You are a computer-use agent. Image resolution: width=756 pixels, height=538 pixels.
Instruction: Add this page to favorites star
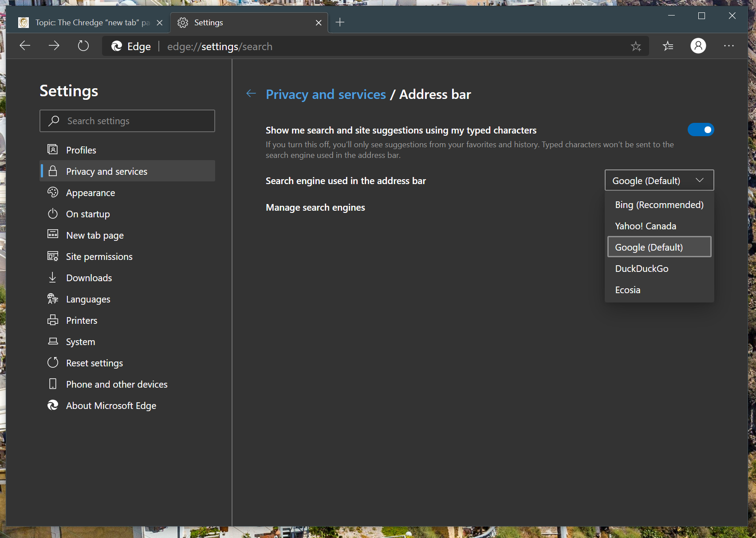[636, 46]
